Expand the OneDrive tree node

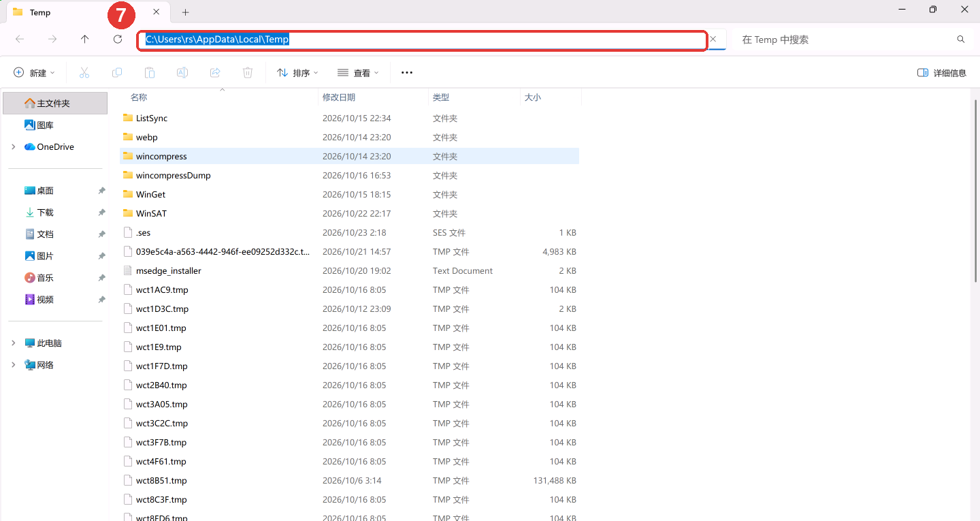point(14,147)
